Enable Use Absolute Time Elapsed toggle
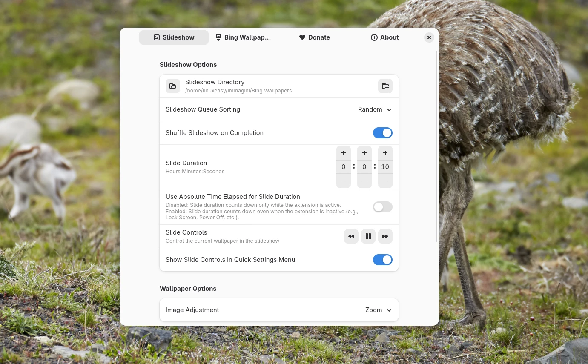This screenshot has height=364, width=588. (382, 207)
